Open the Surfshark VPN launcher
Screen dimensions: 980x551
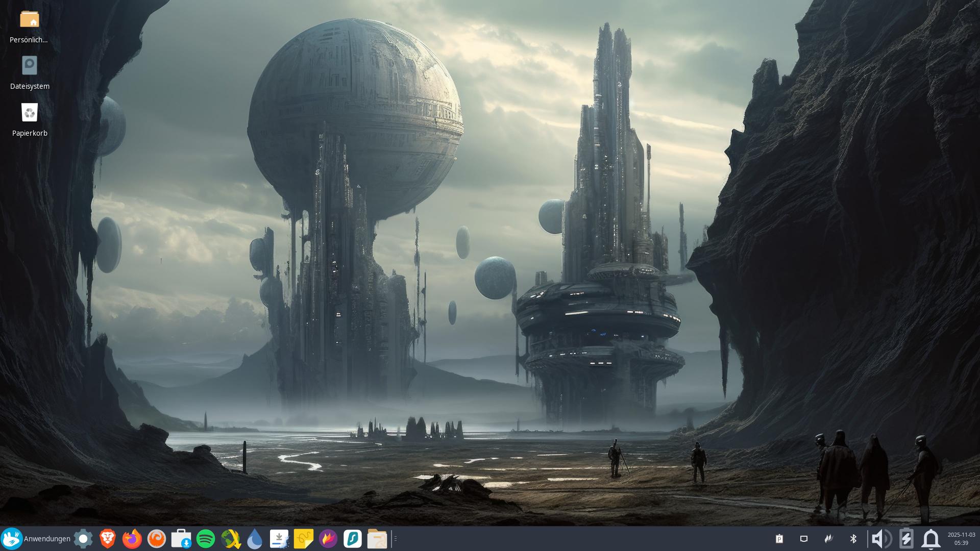(x=353, y=539)
